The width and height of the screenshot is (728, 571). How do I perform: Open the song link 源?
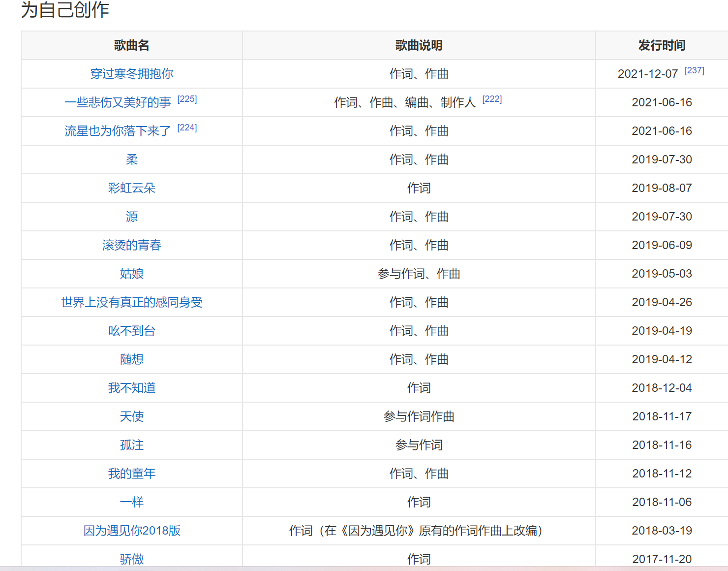(x=131, y=217)
